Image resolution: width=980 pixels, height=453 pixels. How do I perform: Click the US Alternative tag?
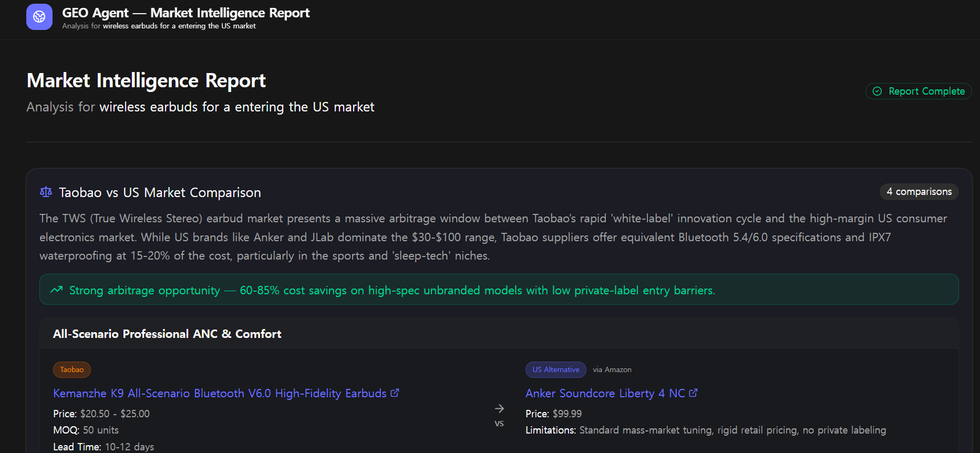click(556, 369)
